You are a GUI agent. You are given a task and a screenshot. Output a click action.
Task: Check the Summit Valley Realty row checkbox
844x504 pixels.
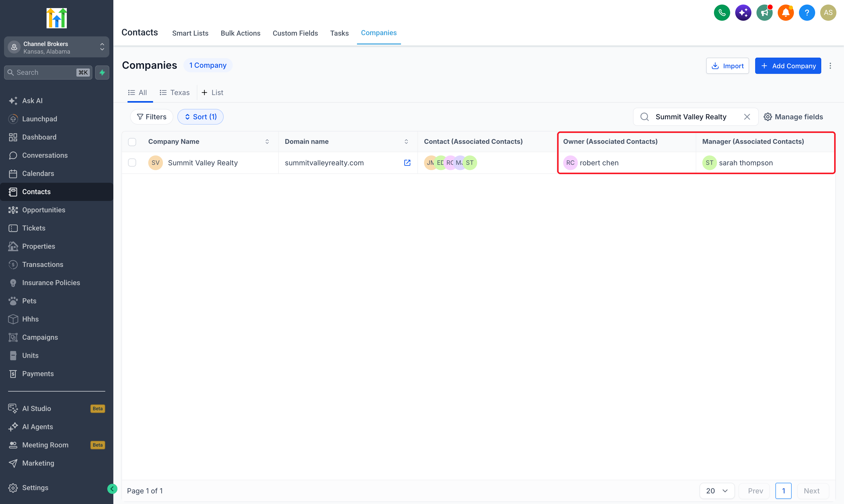pos(132,163)
